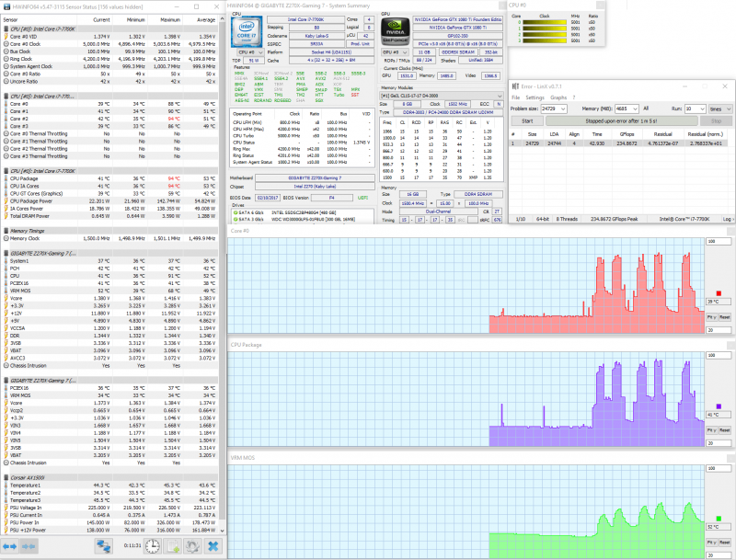This screenshot has height=560, width=736.
Task: Click the sensor list vertical scrollbar
Action: click(x=222, y=272)
